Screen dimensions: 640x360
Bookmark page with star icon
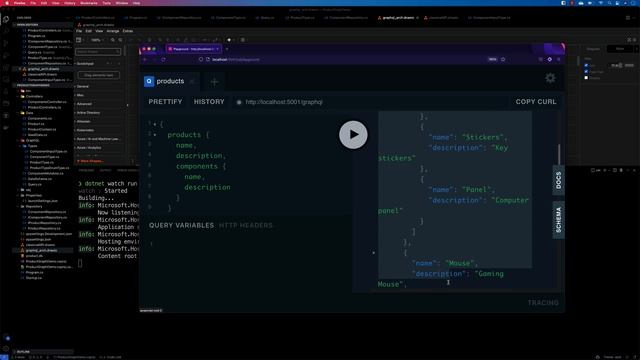pos(503,60)
